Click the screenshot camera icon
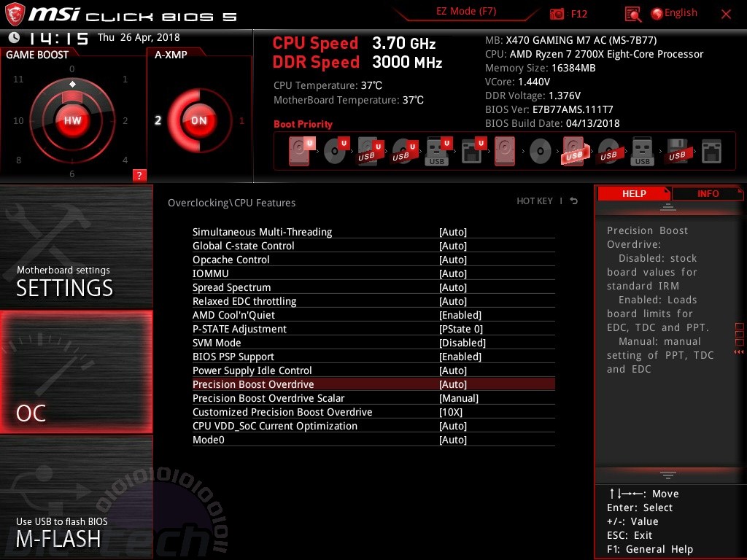The image size is (747, 560). 557,15
